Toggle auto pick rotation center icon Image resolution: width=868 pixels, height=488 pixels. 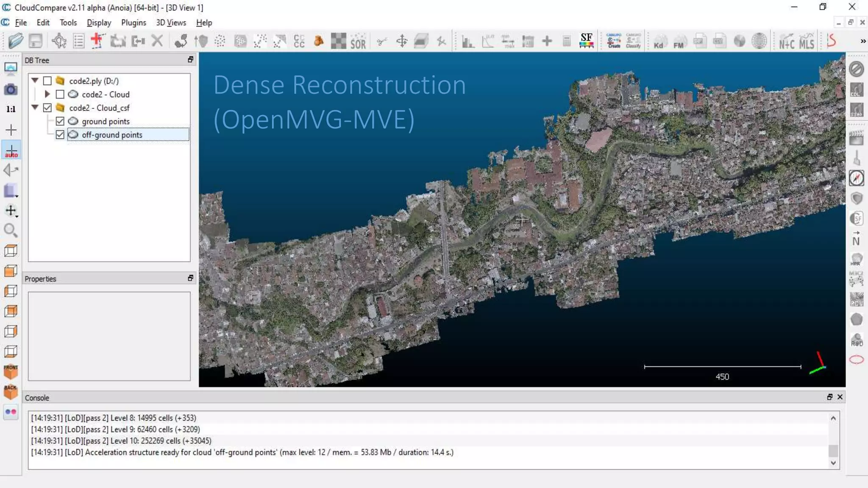click(x=11, y=151)
